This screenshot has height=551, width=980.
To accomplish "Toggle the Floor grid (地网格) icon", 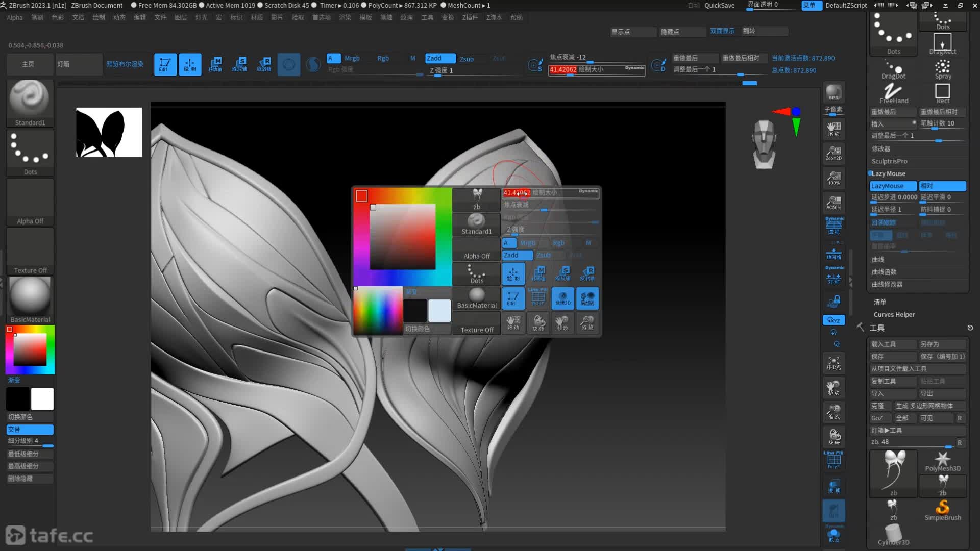I will coord(834,253).
